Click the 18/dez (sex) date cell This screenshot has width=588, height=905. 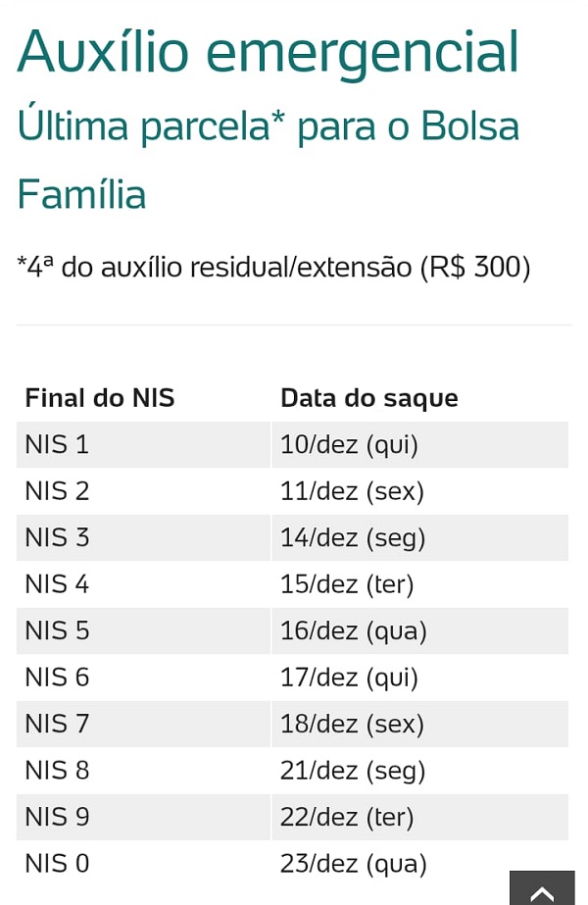[420, 724]
